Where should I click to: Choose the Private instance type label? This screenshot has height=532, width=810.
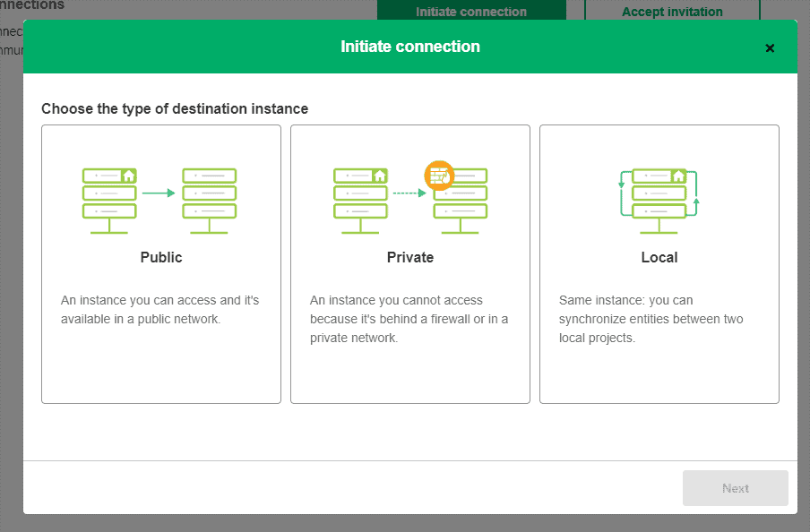pos(410,257)
